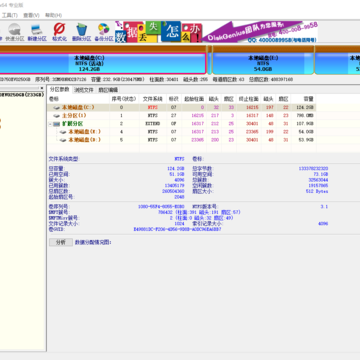Select the 主分区(1) row in the table
The height and width of the screenshot is (360, 360).
(182, 115)
